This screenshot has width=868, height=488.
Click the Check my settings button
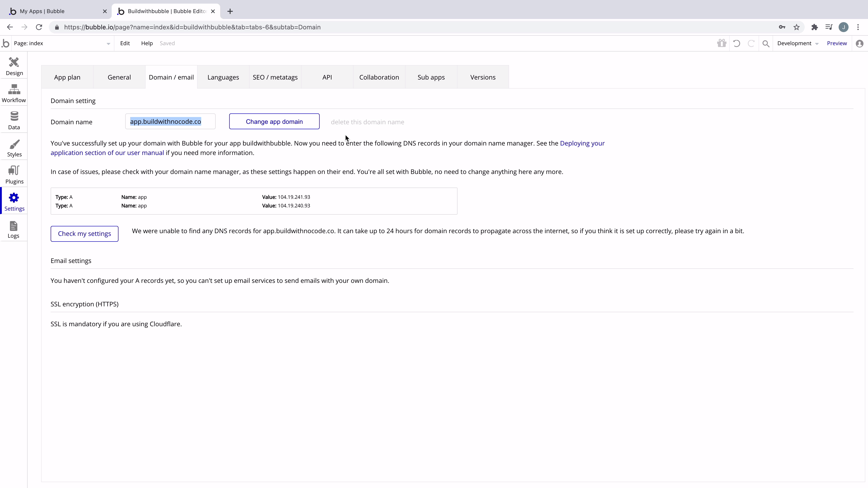[x=84, y=233]
